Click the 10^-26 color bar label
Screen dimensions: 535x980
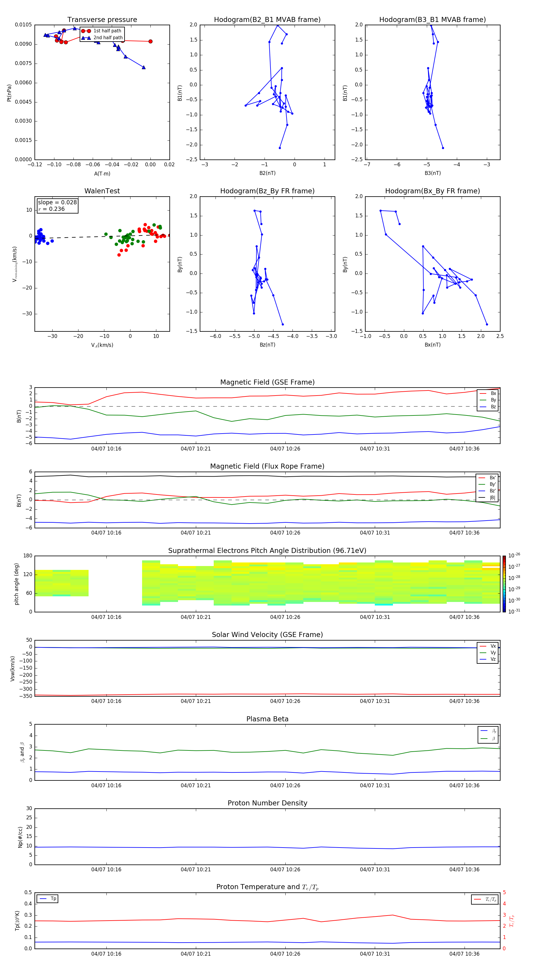pyautogui.click(x=514, y=555)
